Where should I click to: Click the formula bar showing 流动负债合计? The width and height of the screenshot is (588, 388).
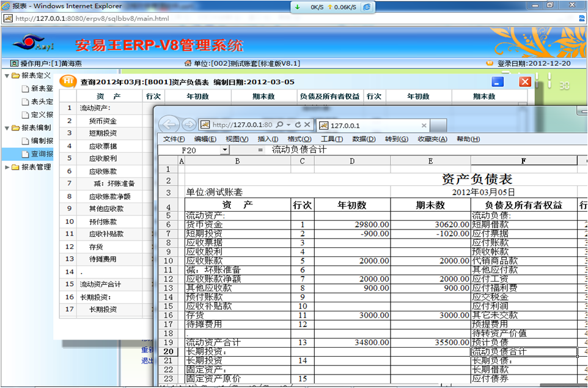(427, 150)
